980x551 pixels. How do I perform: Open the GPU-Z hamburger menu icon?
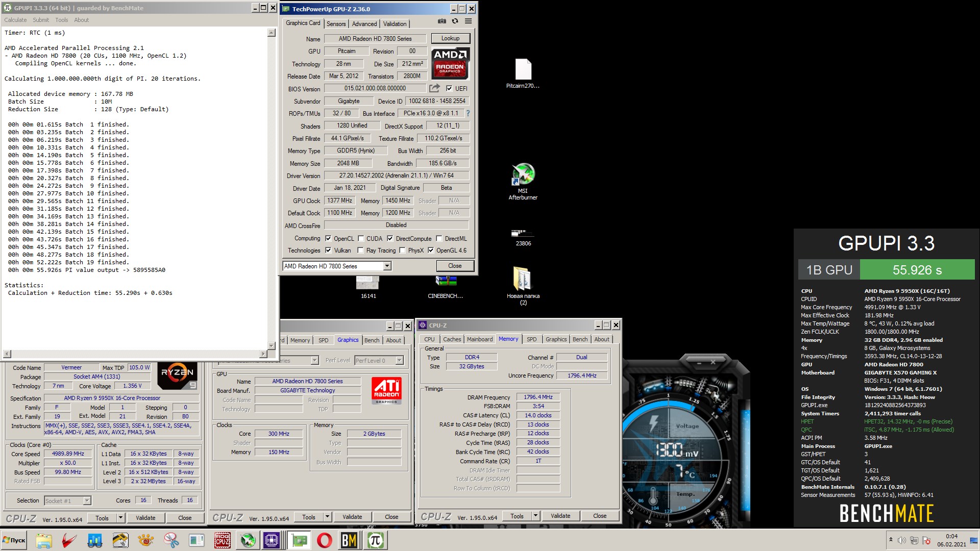point(468,21)
